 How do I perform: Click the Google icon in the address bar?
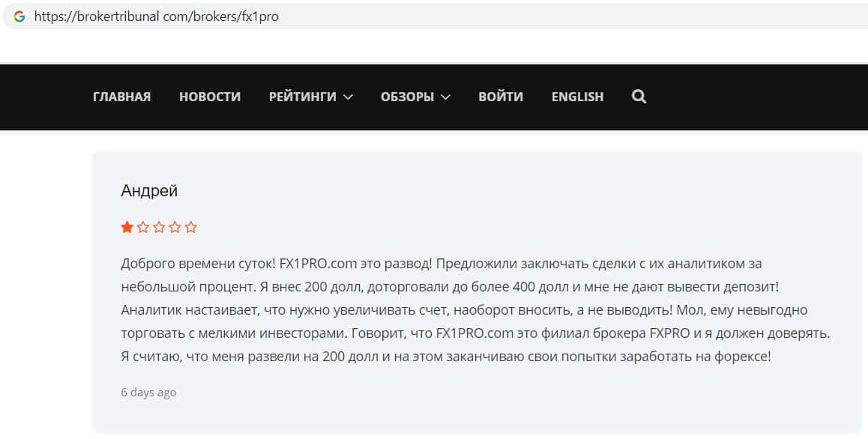[x=19, y=16]
